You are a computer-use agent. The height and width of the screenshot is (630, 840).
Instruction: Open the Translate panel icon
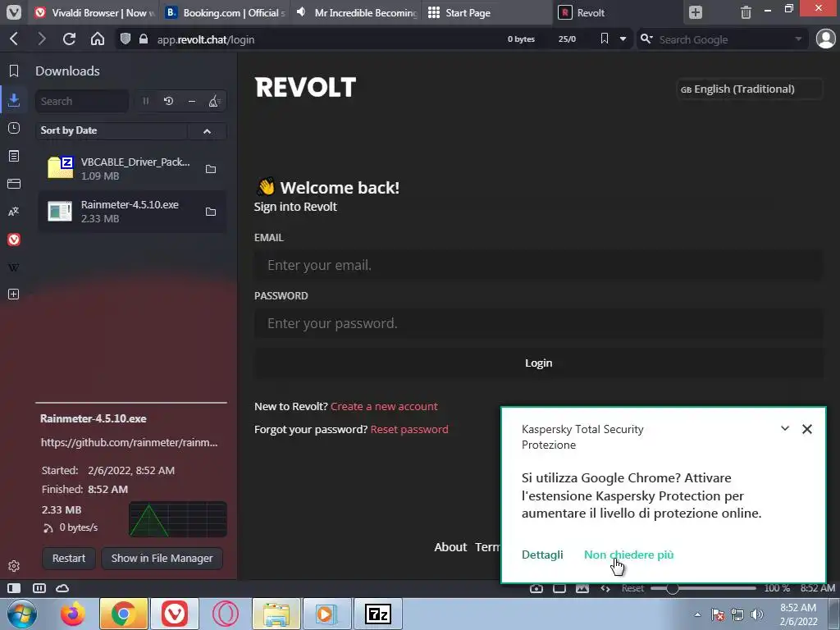pyautogui.click(x=14, y=212)
